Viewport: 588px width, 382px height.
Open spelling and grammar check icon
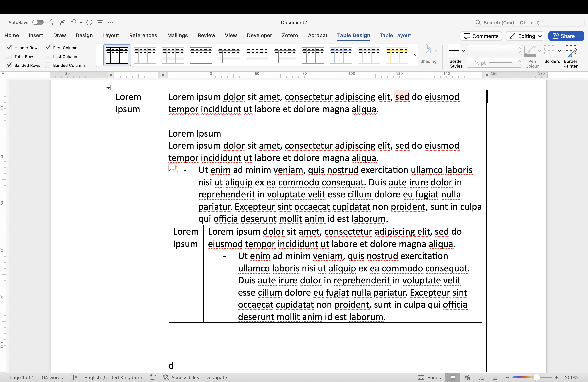[74, 377]
